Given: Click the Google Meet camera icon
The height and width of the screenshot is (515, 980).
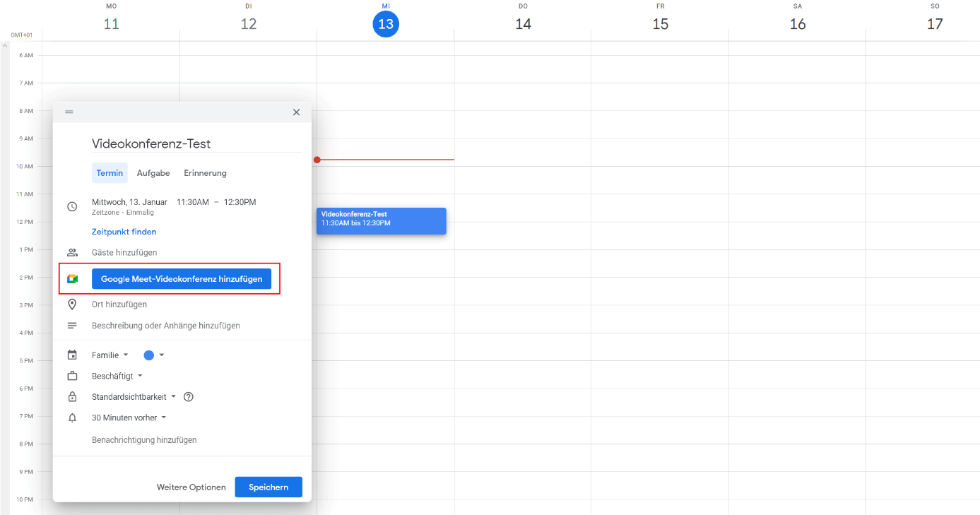Looking at the screenshot, I should [x=72, y=279].
